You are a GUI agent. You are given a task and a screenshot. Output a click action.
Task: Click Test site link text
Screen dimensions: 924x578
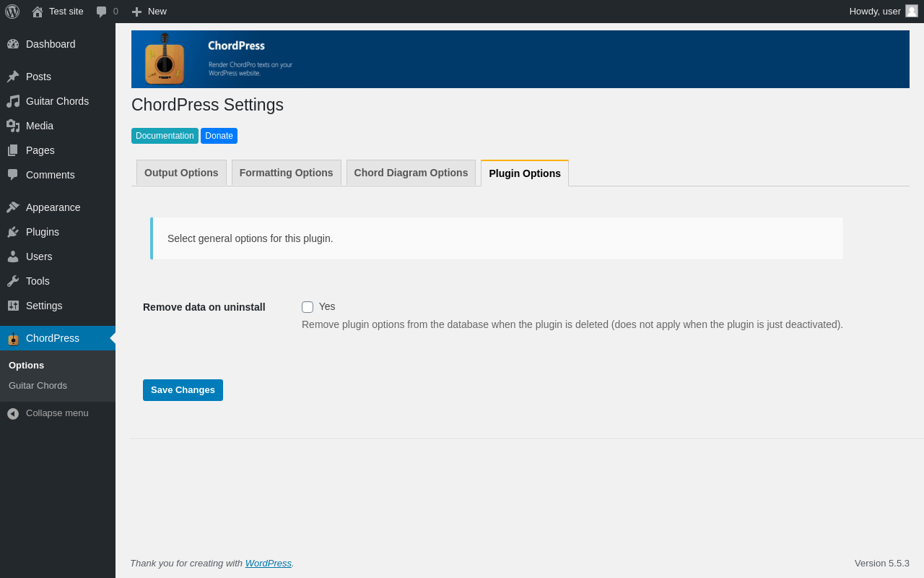coord(66,12)
